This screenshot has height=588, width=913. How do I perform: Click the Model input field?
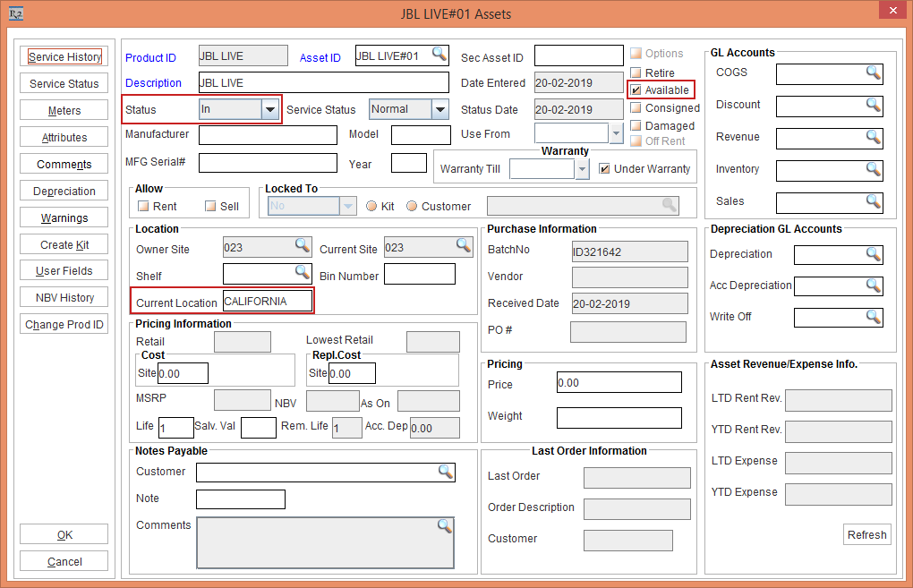tap(421, 134)
